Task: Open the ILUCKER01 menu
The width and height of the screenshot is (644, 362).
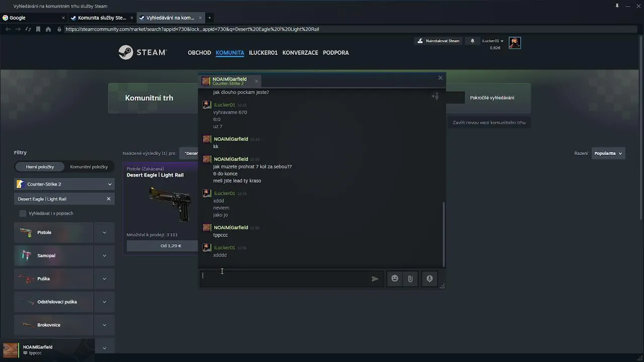Action: [263, 52]
